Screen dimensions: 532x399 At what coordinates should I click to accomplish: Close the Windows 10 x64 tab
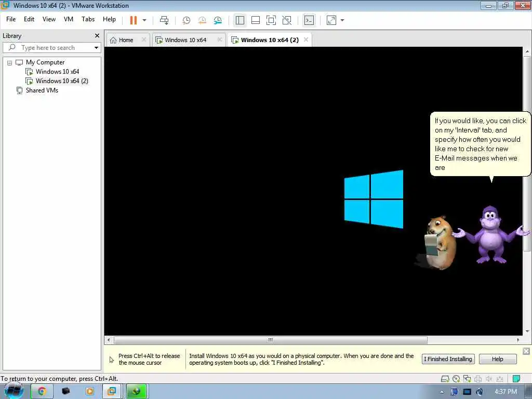coord(220,39)
